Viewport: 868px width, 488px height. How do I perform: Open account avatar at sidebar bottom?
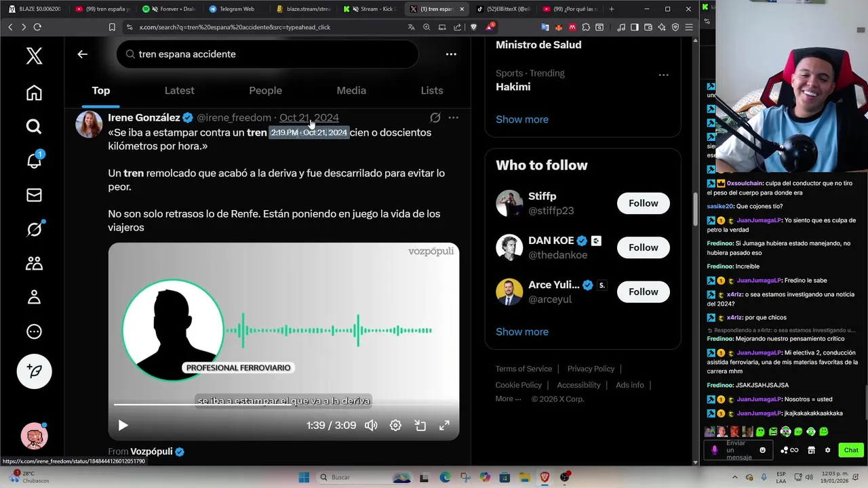34,436
